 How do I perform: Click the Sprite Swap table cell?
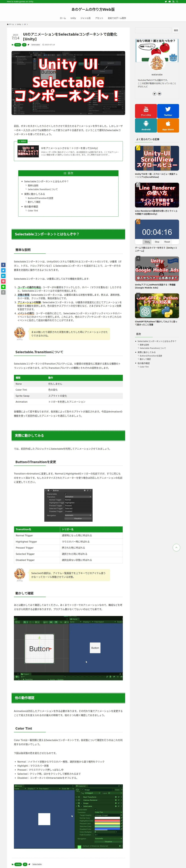(30, 396)
